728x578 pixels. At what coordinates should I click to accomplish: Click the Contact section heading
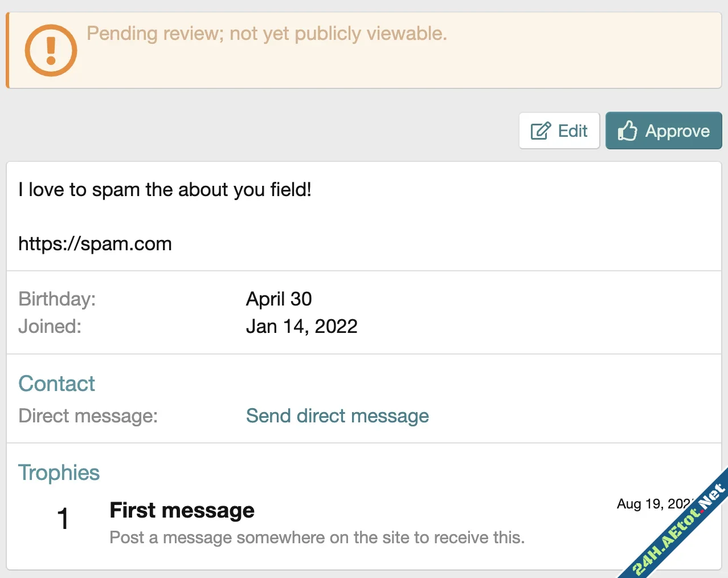tap(56, 384)
